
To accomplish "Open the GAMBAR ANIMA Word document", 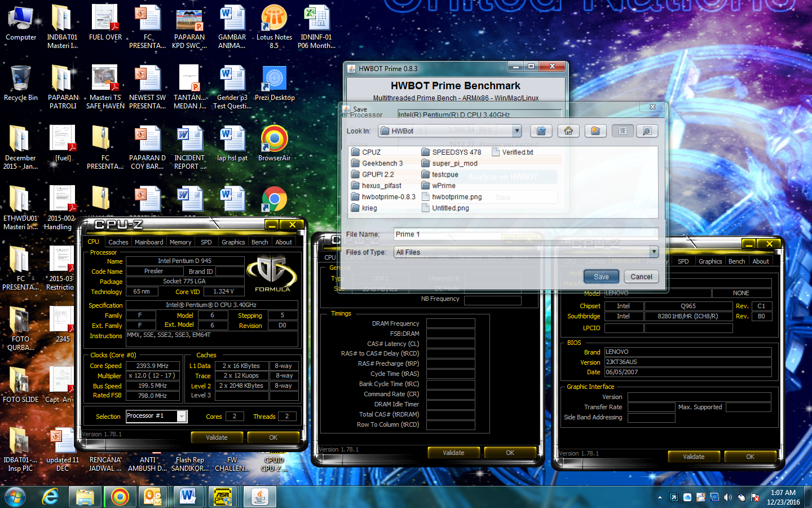I will point(232,27).
